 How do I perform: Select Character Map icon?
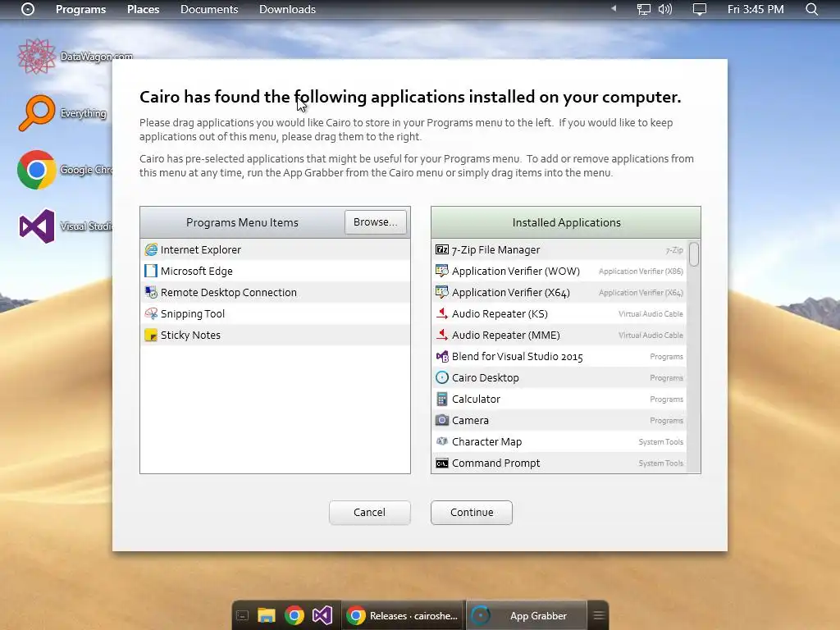pyautogui.click(x=442, y=441)
